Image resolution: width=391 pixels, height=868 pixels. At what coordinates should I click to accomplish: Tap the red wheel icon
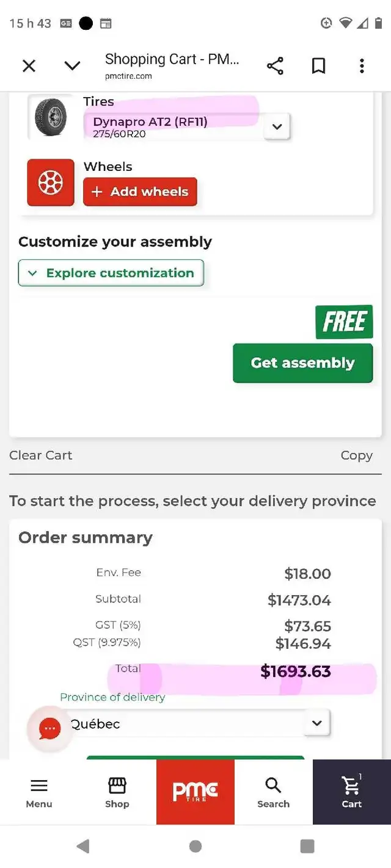[x=51, y=183]
